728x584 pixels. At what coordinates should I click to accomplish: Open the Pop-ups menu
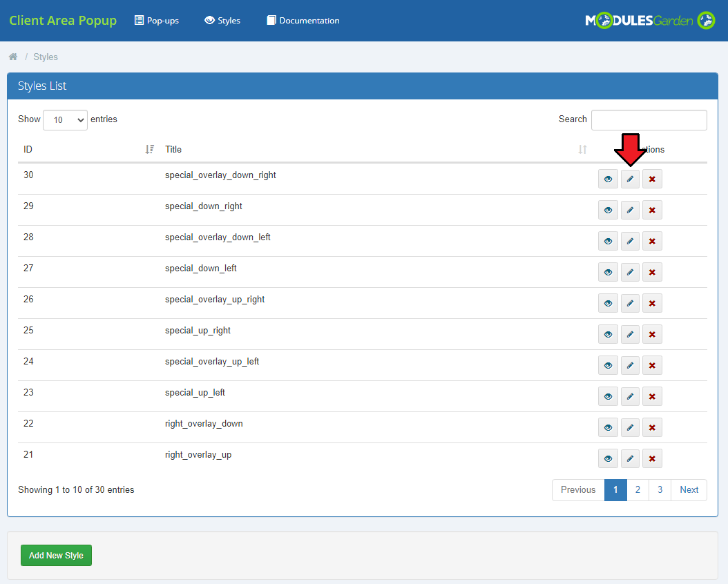[x=157, y=21]
